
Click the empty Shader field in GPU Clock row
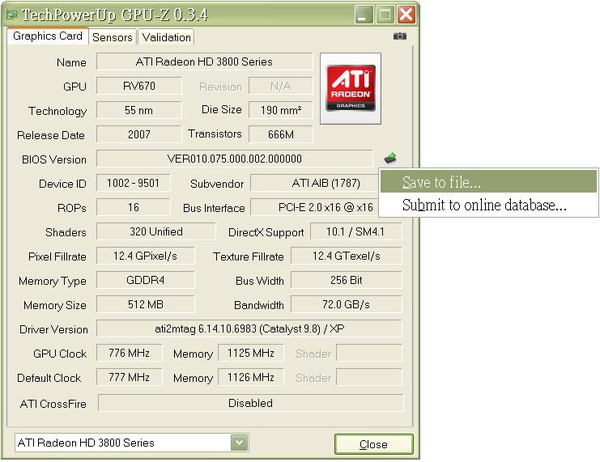(369, 353)
